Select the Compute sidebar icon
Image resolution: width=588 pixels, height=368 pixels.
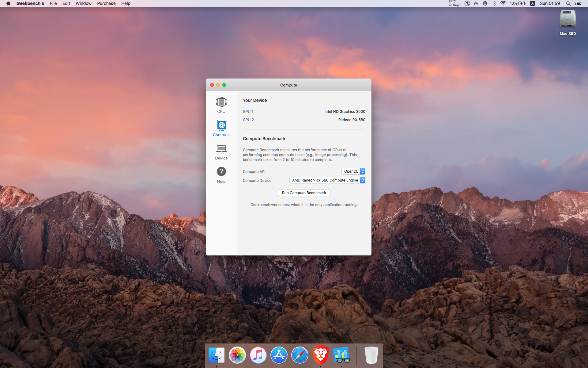coord(221,125)
